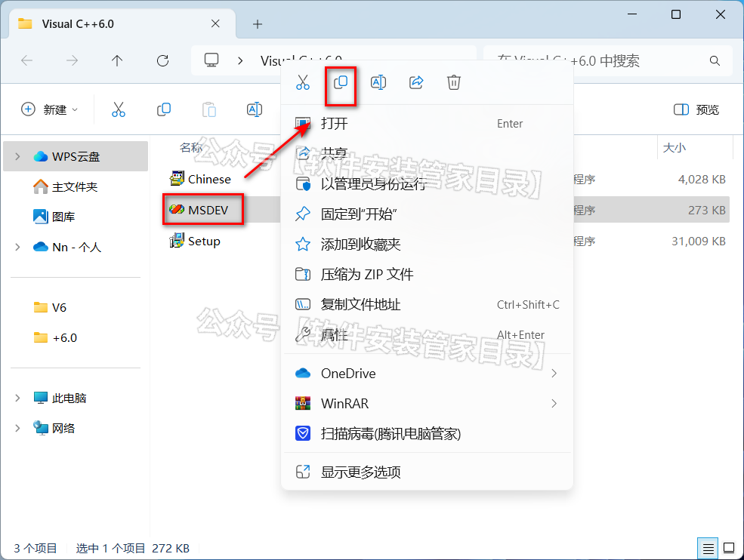This screenshot has width=744, height=560.
Task: Select the Setup file
Action: click(x=196, y=241)
